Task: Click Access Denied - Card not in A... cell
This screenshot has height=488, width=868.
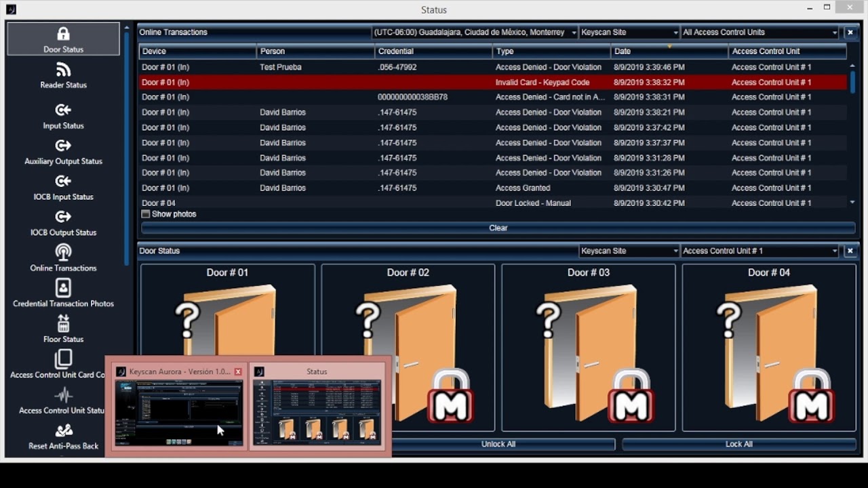Action: pyautogui.click(x=550, y=98)
